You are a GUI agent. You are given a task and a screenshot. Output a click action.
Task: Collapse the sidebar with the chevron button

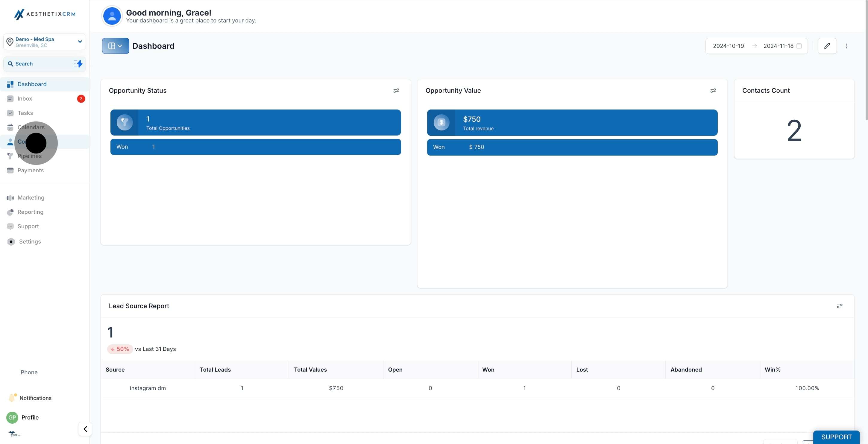[85, 429]
